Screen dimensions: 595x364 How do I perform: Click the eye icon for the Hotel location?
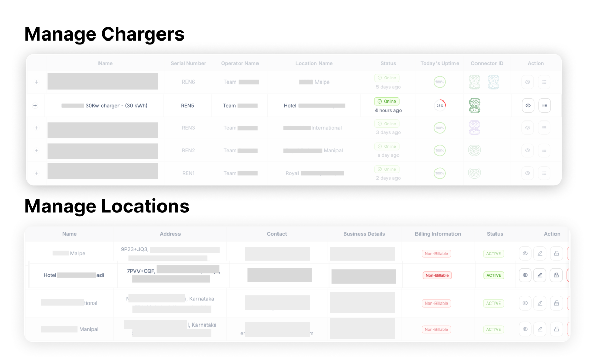(525, 275)
